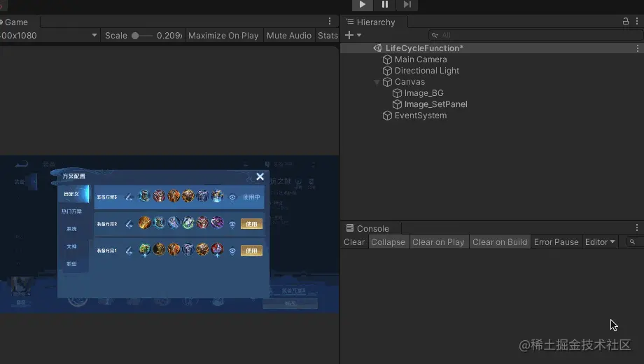Click the last item icon in 装备方案2 row

[217, 223]
